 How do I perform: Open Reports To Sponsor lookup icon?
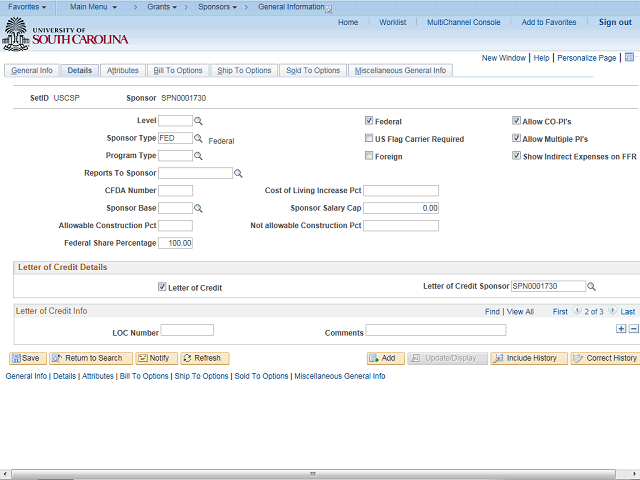[x=238, y=173]
